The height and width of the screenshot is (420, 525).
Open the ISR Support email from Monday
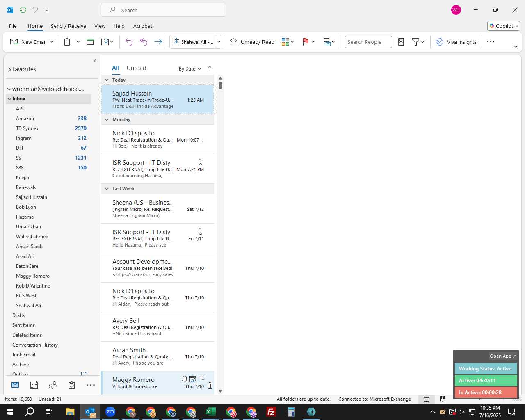(x=157, y=169)
